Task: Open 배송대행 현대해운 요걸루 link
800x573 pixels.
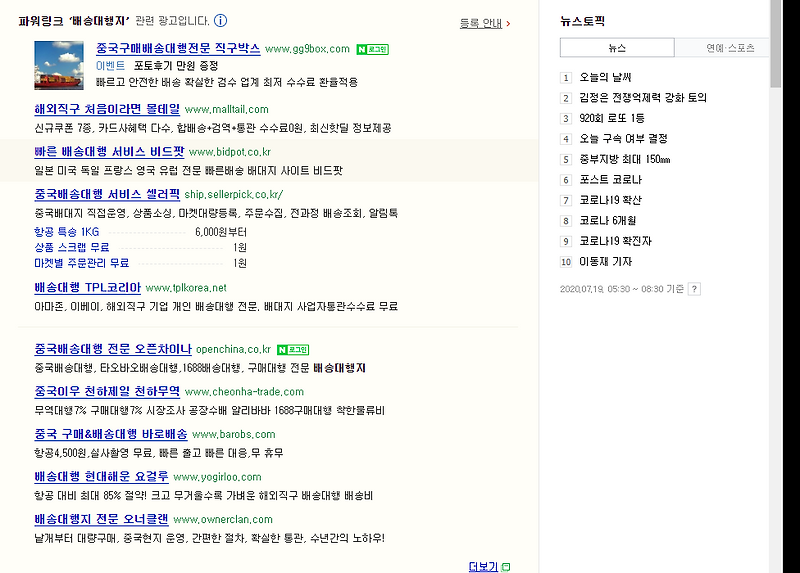Action: (101, 477)
